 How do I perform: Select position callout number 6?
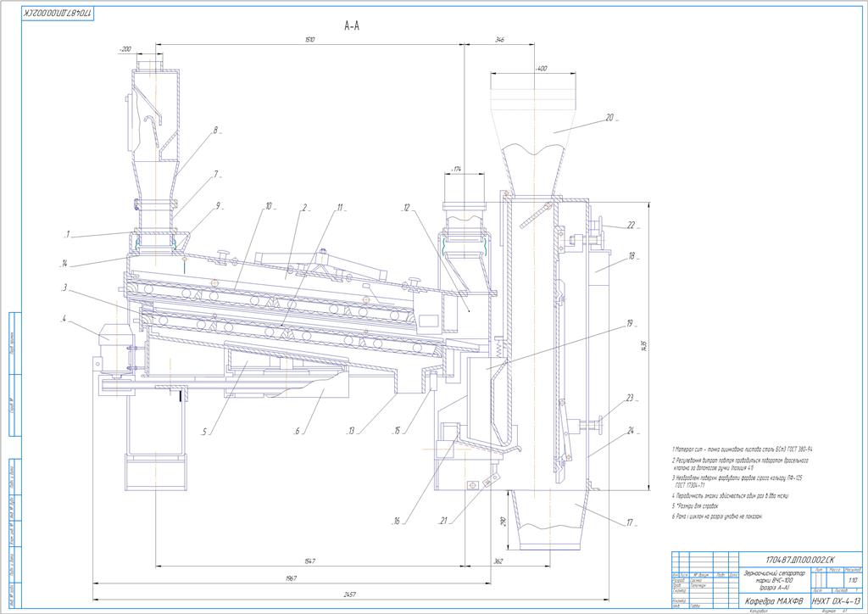coord(298,432)
